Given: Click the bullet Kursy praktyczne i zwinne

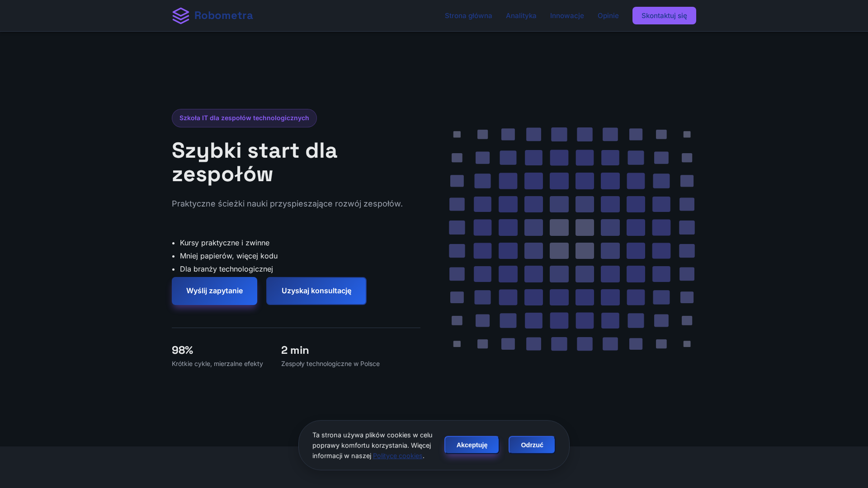Looking at the screenshot, I should tap(225, 243).
